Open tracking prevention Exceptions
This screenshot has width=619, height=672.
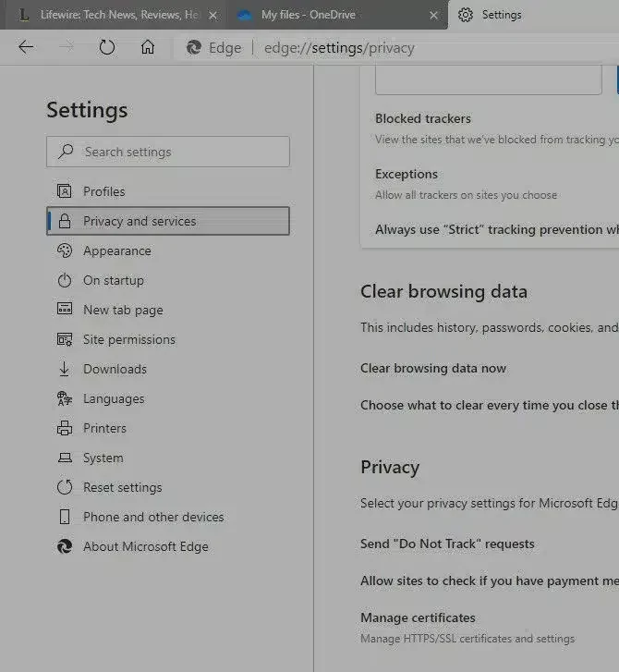407,174
